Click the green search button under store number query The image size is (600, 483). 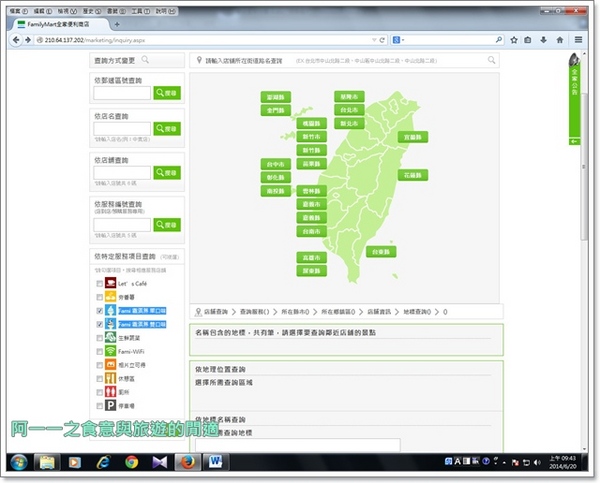pyautogui.click(x=167, y=173)
